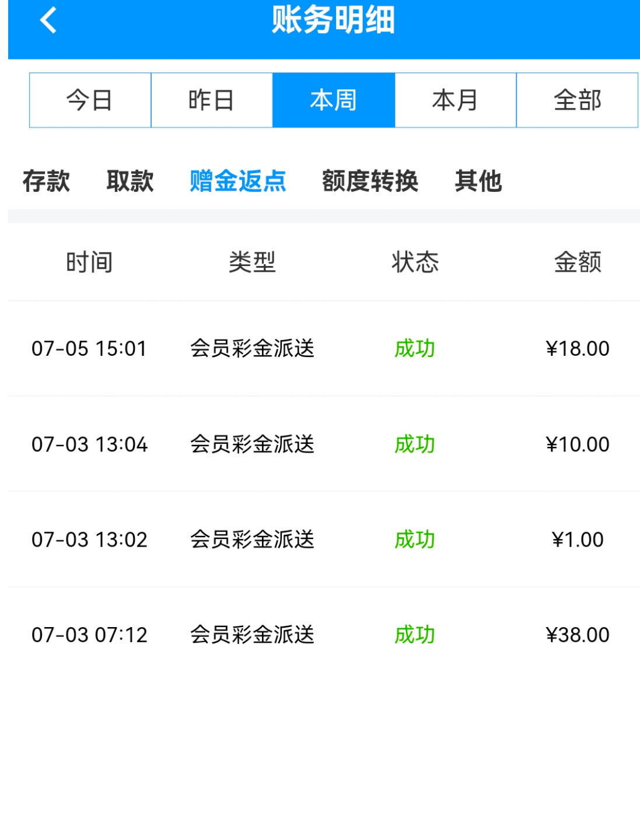View the 其他 category

(x=478, y=181)
